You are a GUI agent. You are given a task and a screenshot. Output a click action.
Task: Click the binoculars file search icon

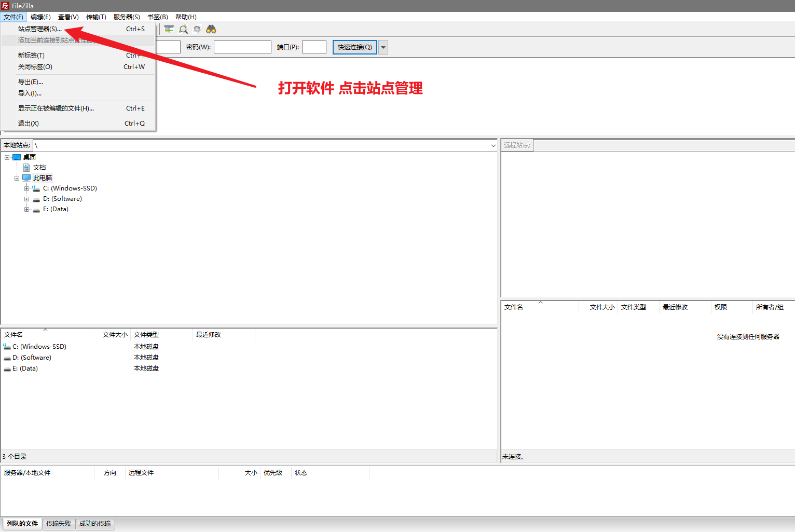211,29
